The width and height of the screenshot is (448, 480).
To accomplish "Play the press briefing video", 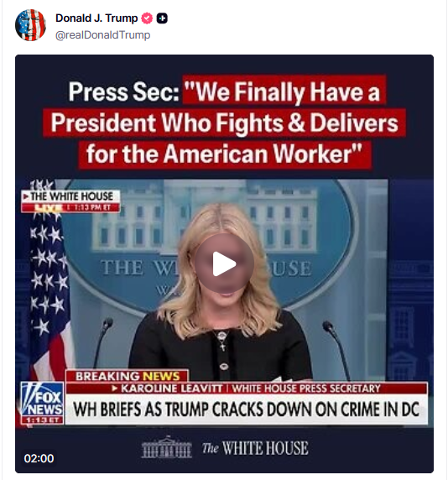I will point(224,263).
